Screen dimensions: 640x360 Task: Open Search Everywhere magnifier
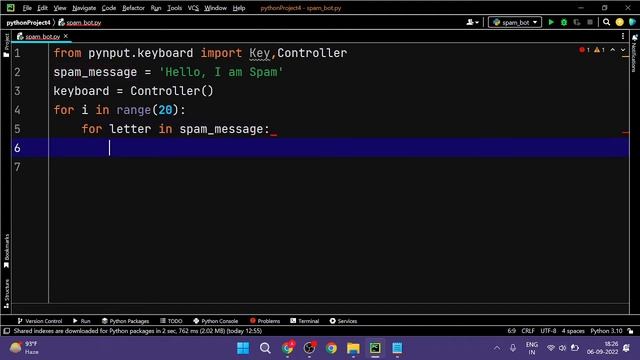pos(607,22)
